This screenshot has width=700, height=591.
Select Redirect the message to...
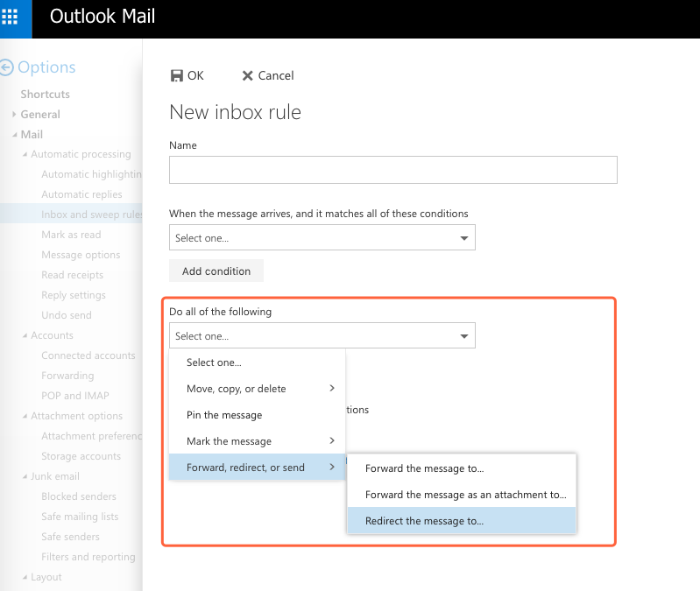point(424,521)
